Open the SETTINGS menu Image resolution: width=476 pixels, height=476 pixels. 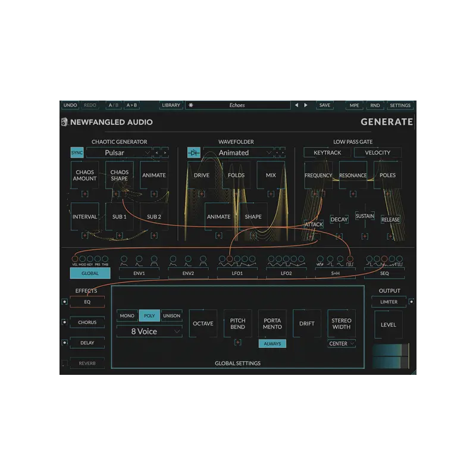pos(400,105)
